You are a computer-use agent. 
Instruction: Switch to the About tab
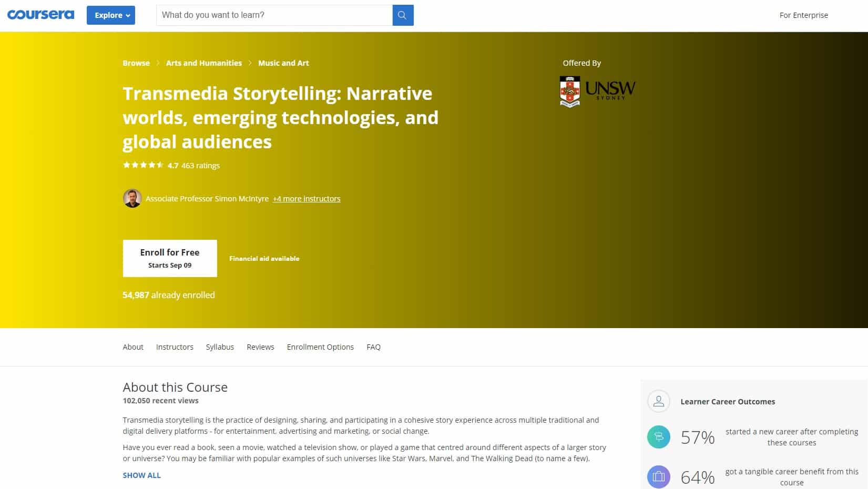click(x=133, y=347)
